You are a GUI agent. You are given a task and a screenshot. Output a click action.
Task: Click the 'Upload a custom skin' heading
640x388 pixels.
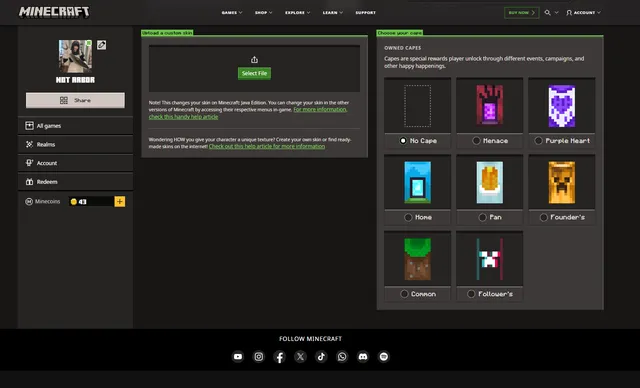(167, 33)
